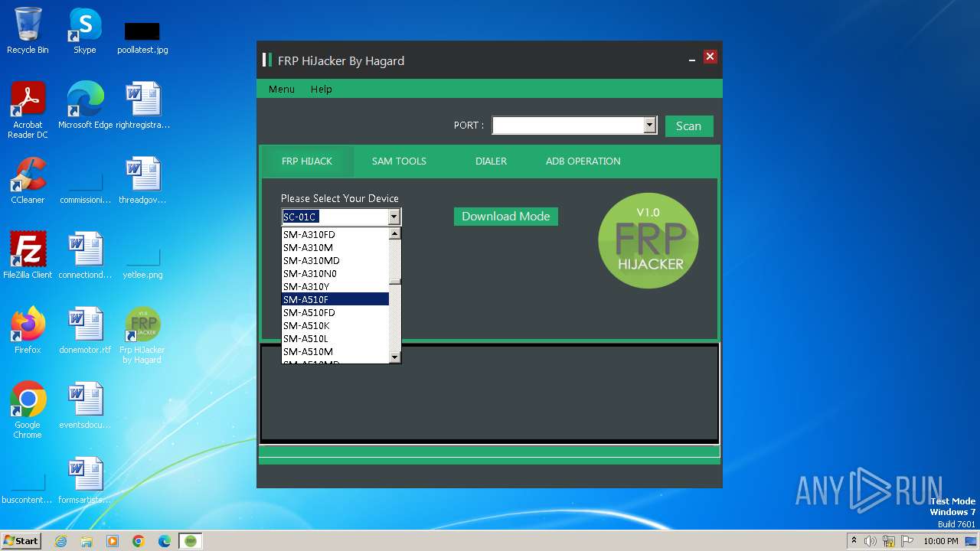The width and height of the screenshot is (980, 551).
Task: Select the eventsdocu... Word document
Action: point(85,406)
